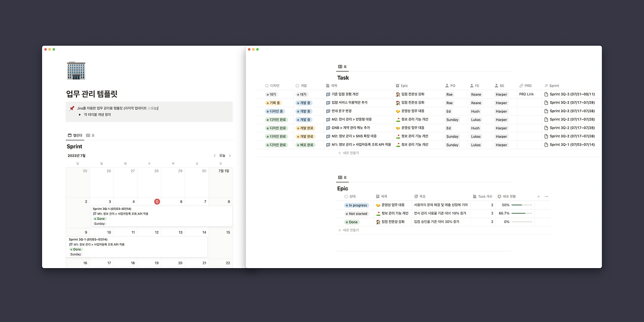Viewport: 644px width, 322px height.
Task: Open the task '안내 문구 변경'
Action: (341, 111)
